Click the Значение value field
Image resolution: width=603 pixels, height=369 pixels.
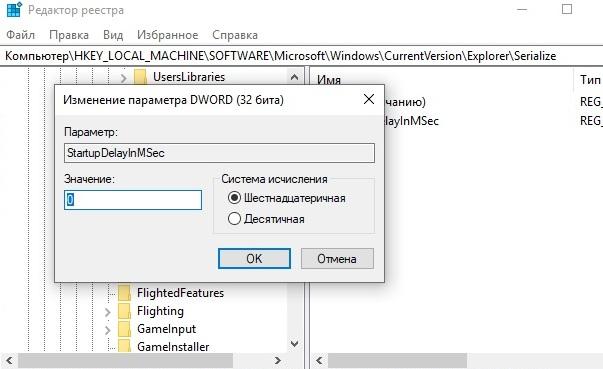click(133, 200)
